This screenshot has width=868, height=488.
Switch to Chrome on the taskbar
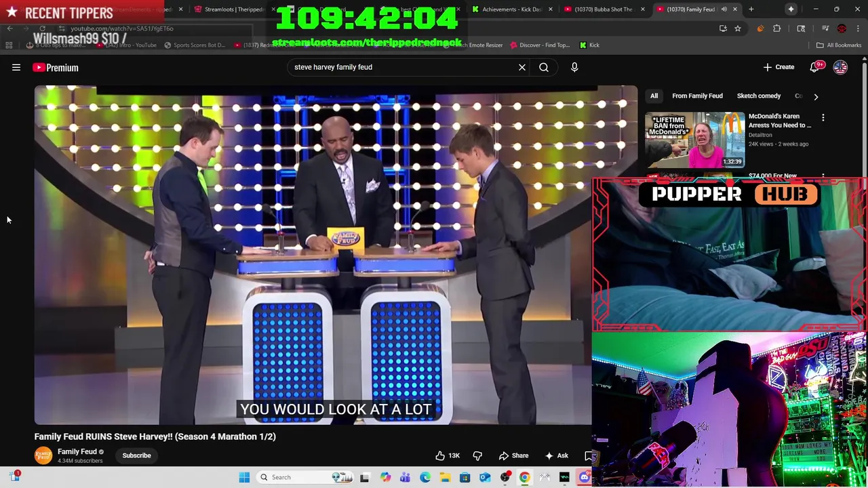(524, 477)
